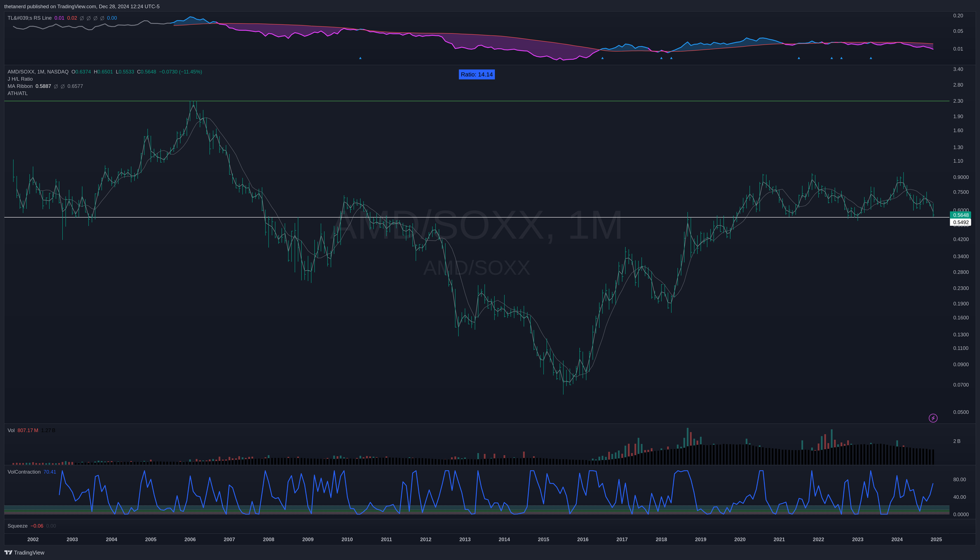Click the 80.00 VolContraction scale label
This screenshot has height=560, width=980.
[959, 480]
